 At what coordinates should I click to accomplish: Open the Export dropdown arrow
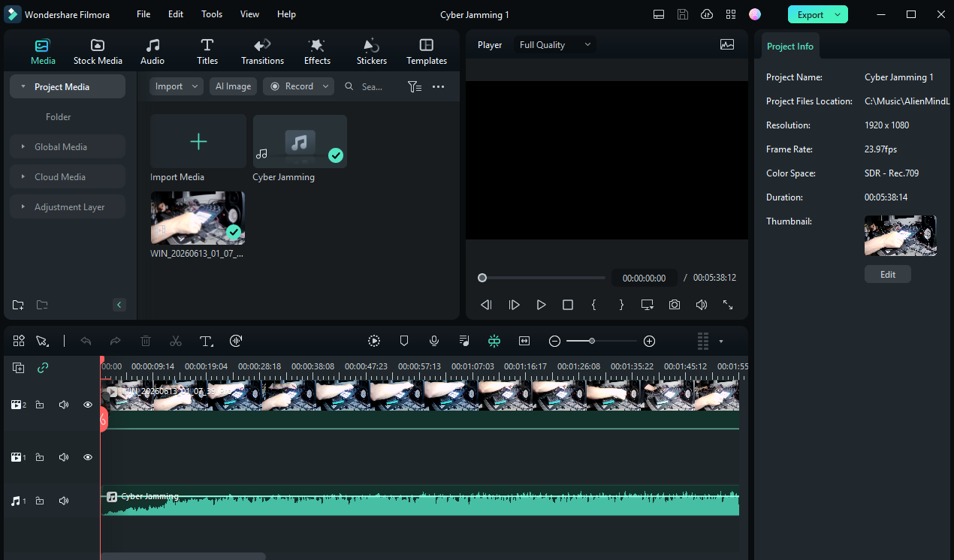click(838, 14)
